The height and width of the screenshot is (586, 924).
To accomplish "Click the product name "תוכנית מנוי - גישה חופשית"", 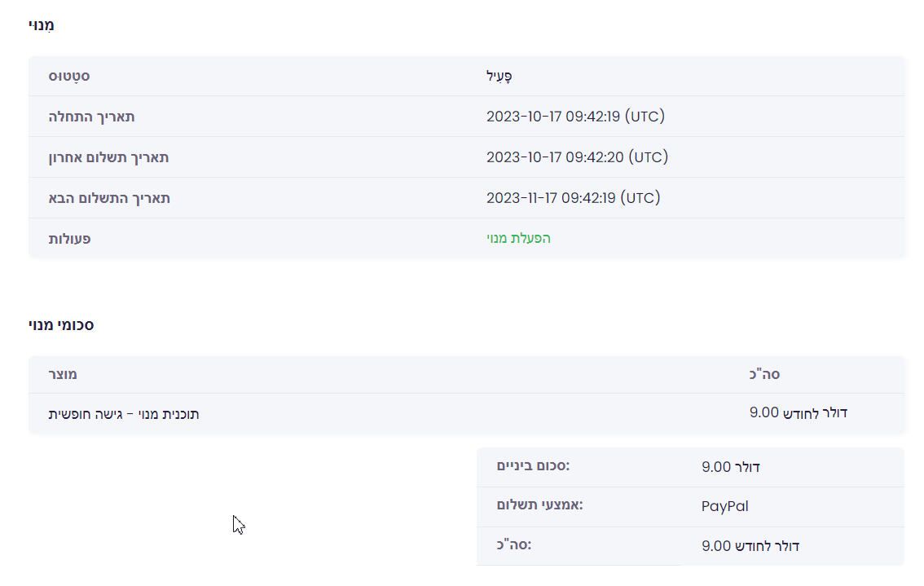I will tap(124, 414).
